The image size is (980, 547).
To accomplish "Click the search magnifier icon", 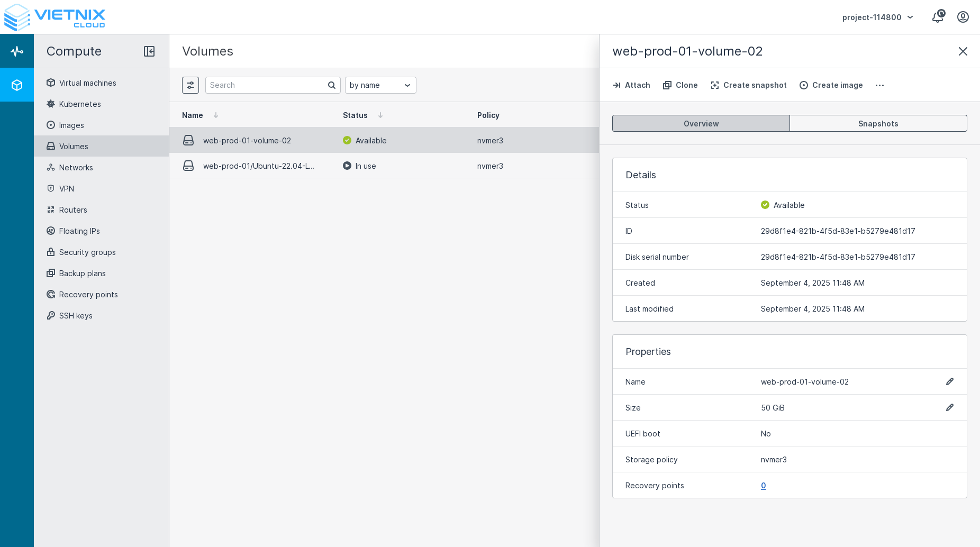I will click(332, 85).
